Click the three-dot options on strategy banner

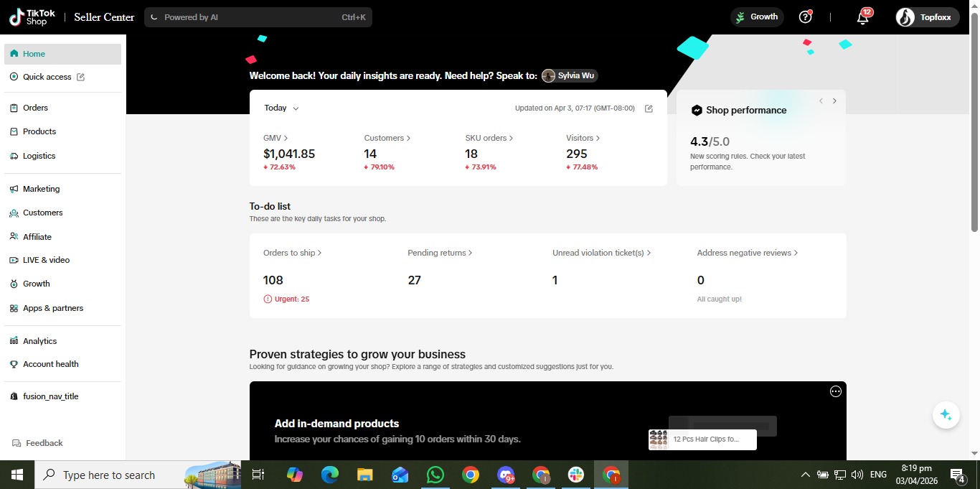point(835,391)
